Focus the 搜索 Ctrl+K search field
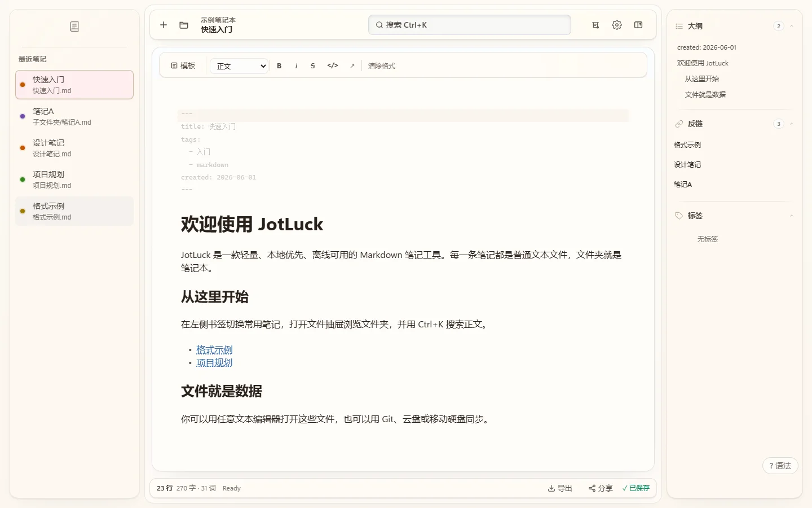This screenshot has width=812, height=508. pos(470,25)
